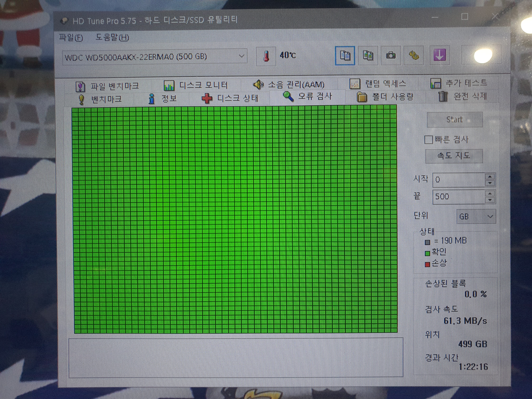532x399 pixels.
Task: Click the HD Tune Pro title bar icon
Action: pyautogui.click(x=64, y=21)
